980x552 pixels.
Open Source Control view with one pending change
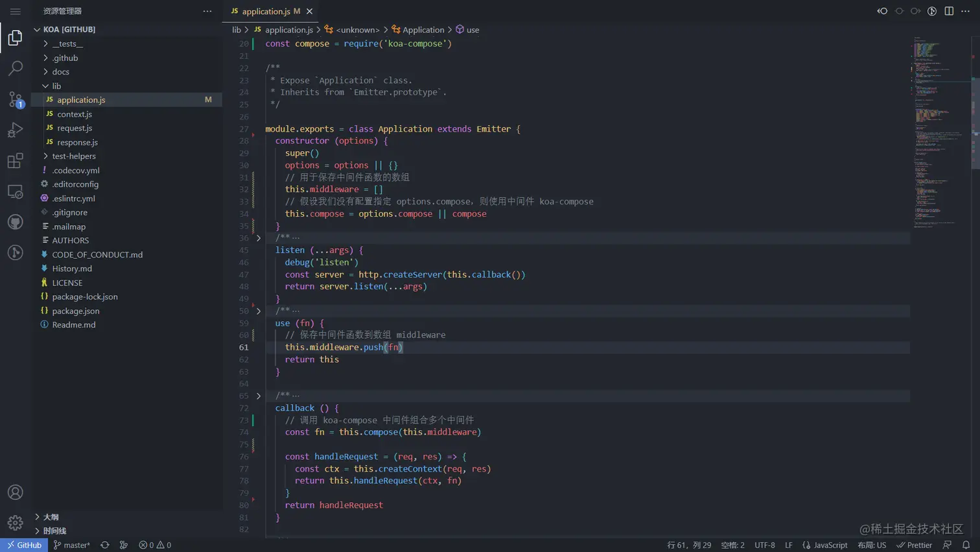(x=16, y=99)
